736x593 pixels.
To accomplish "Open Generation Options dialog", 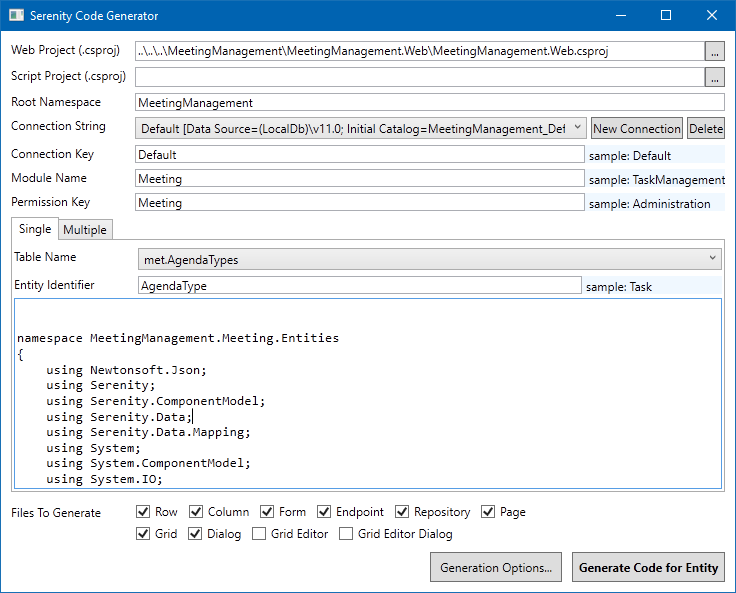I will (x=496, y=568).
